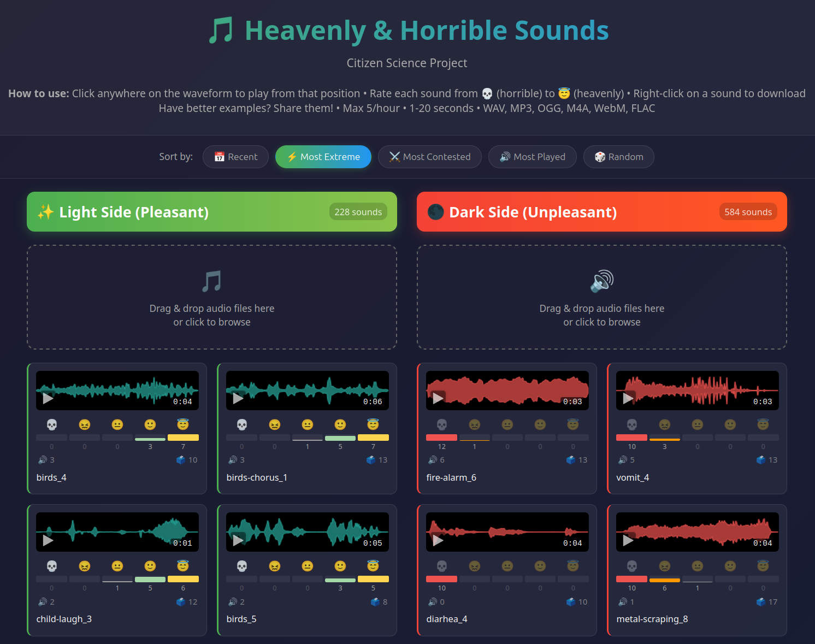
Task: Rate birds_4 with the heavenly halo emoji
Action: pos(183,424)
